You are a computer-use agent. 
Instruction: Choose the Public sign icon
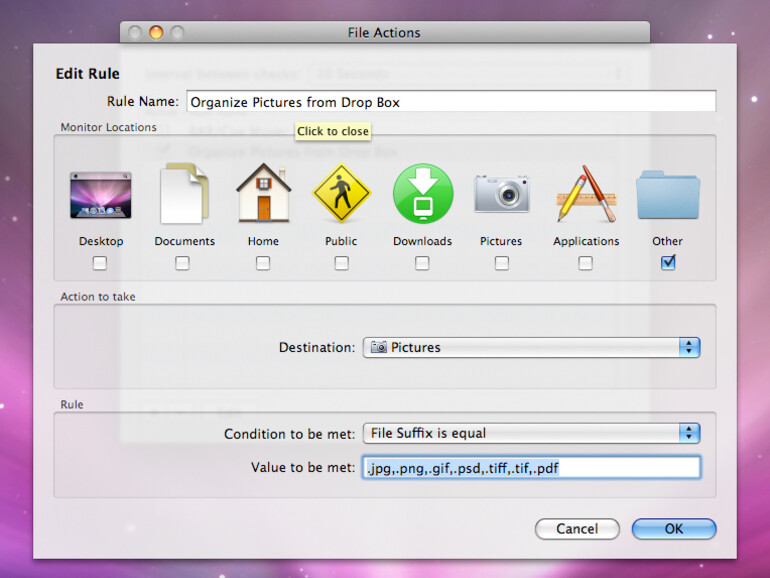[x=341, y=193]
